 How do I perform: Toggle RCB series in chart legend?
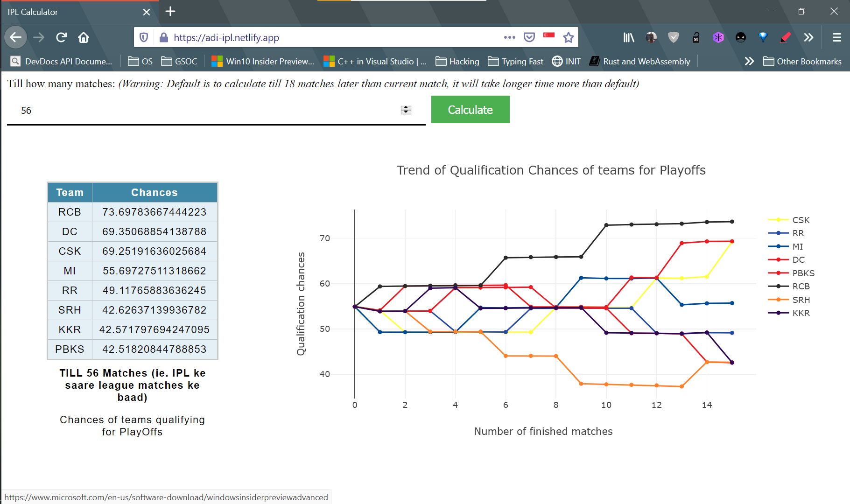789,286
